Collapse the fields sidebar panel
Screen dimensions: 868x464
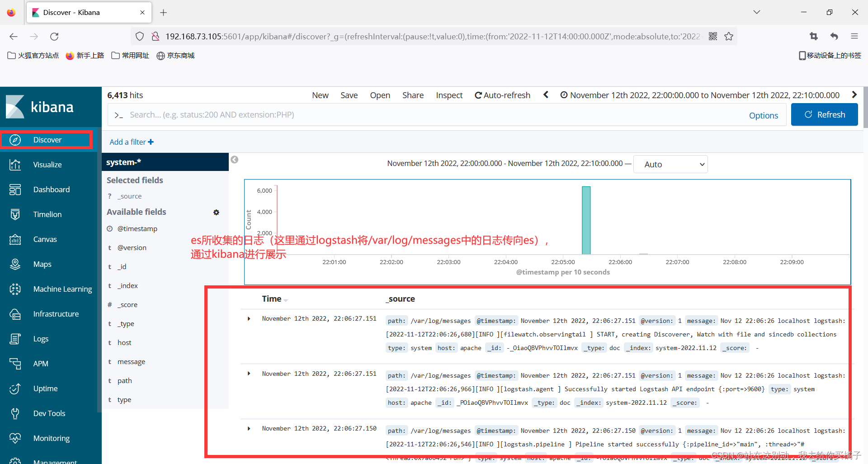[x=234, y=160]
